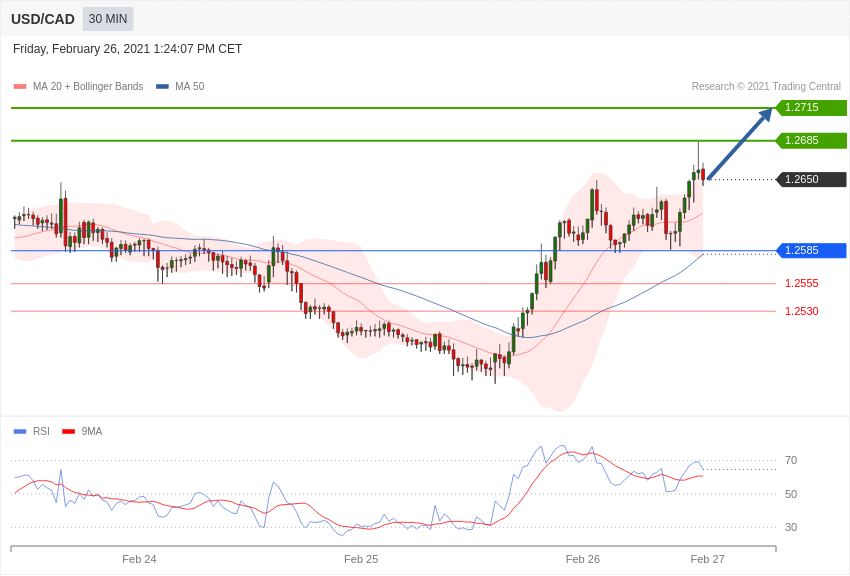This screenshot has width=850, height=576.
Task: Click the RSI 30 level label
Action: (791, 527)
